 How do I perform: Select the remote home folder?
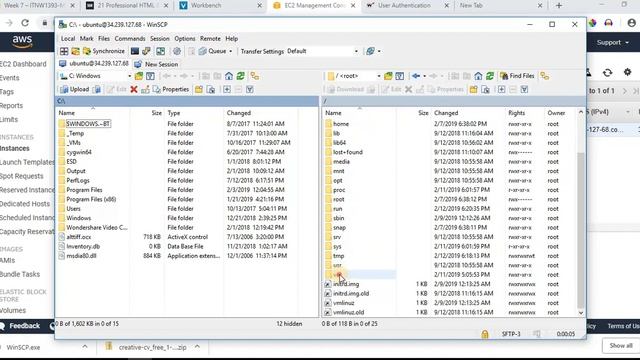341,124
